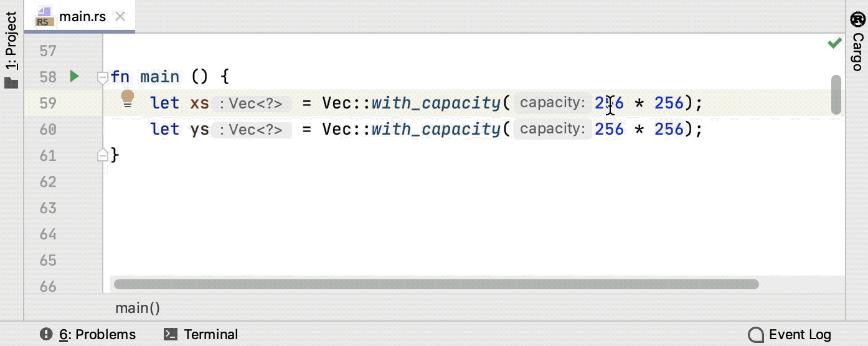Click closing fold marker at line 61
The image size is (868, 346).
tap(103, 155)
